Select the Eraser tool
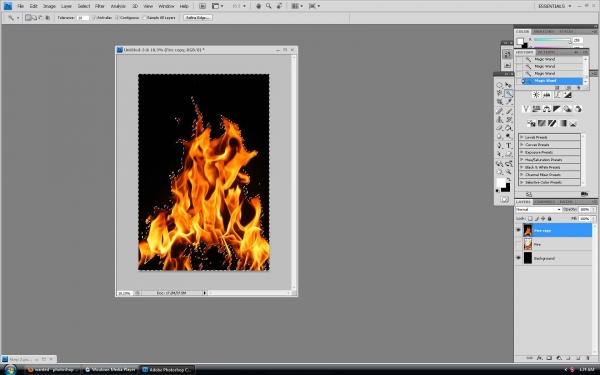The width and height of the screenshot is (600, 375). pyautogui.click(x=500, y=128)
